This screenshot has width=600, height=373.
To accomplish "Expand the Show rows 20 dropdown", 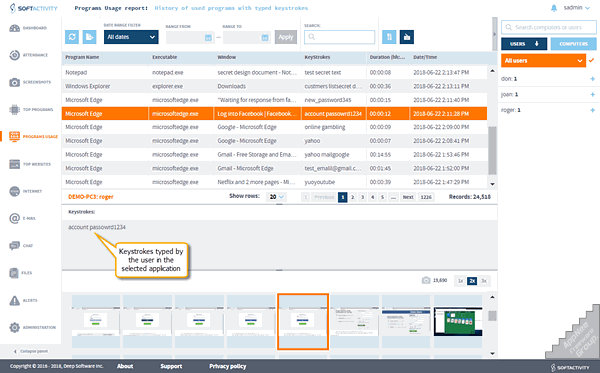I will pos(276,197).
